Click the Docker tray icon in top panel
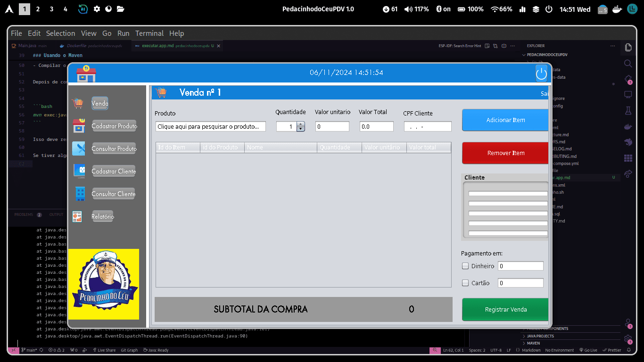This screenshot has width=644, height=362. (x=617, y=9)
